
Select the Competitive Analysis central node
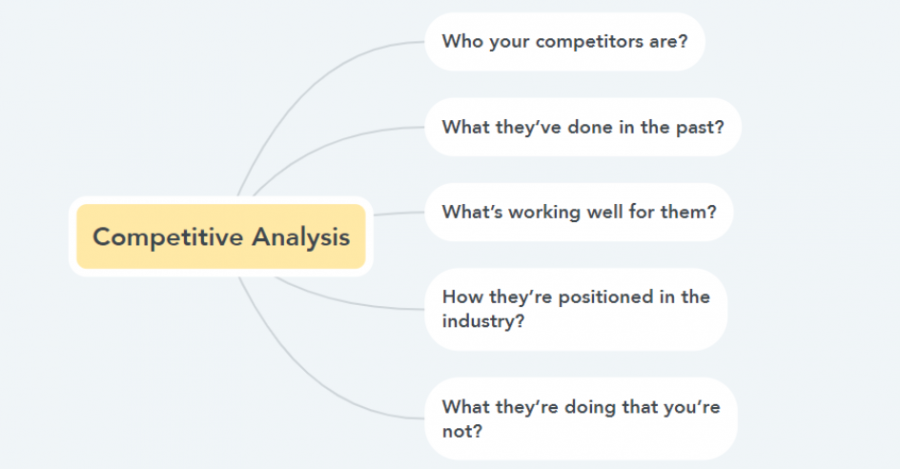tap(221, 237)
